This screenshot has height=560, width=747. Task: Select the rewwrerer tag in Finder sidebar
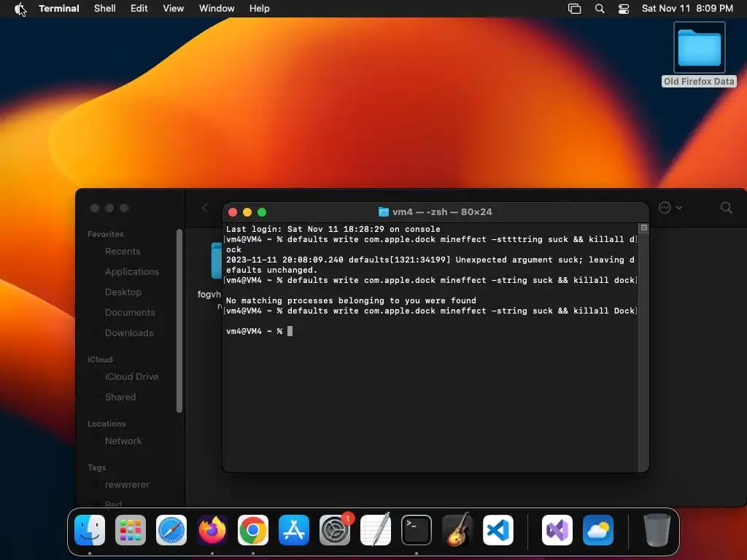tap(127, 485)
